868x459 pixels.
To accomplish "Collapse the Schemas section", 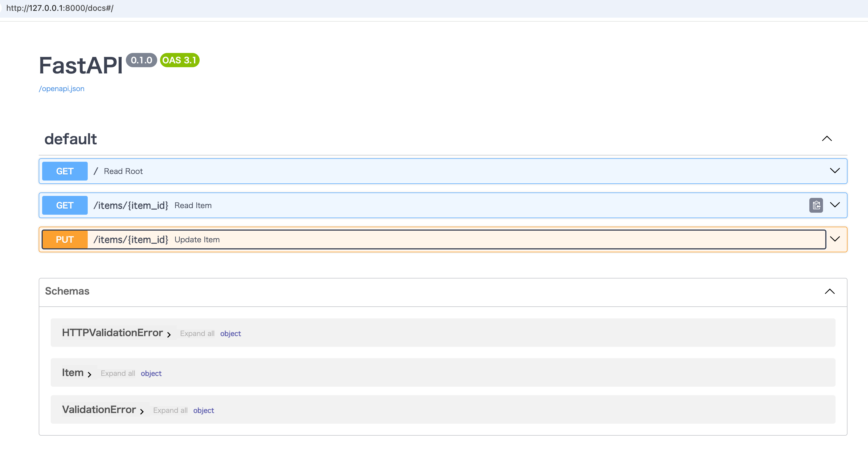I will click(830, 292).
